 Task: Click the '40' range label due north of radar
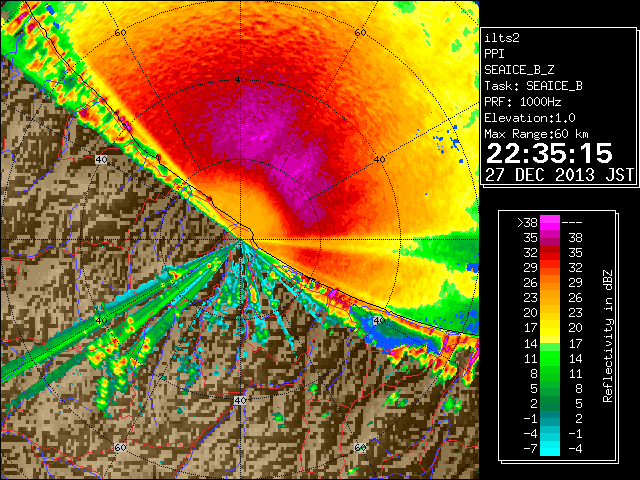point(240,79)
